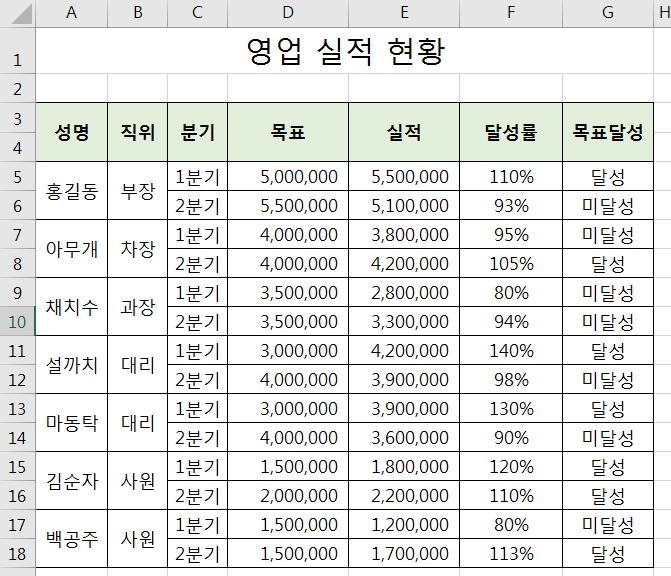Select row 2 header

click(18, 89)
